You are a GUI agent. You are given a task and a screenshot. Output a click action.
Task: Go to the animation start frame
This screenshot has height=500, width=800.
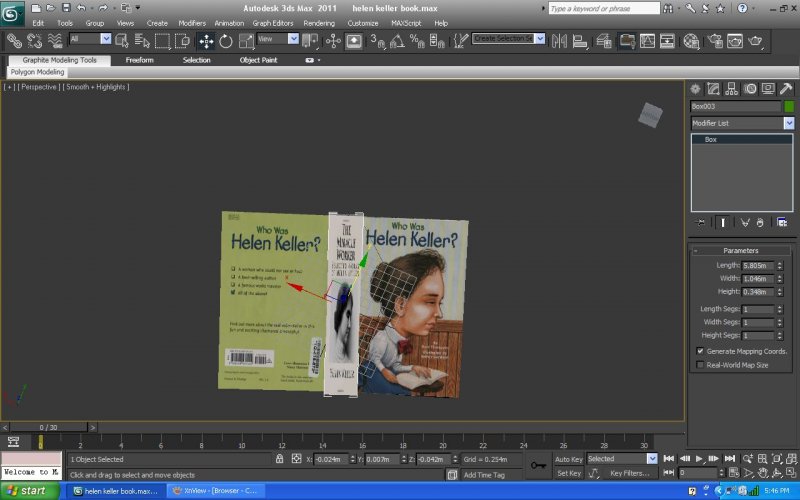coord(668,459)
